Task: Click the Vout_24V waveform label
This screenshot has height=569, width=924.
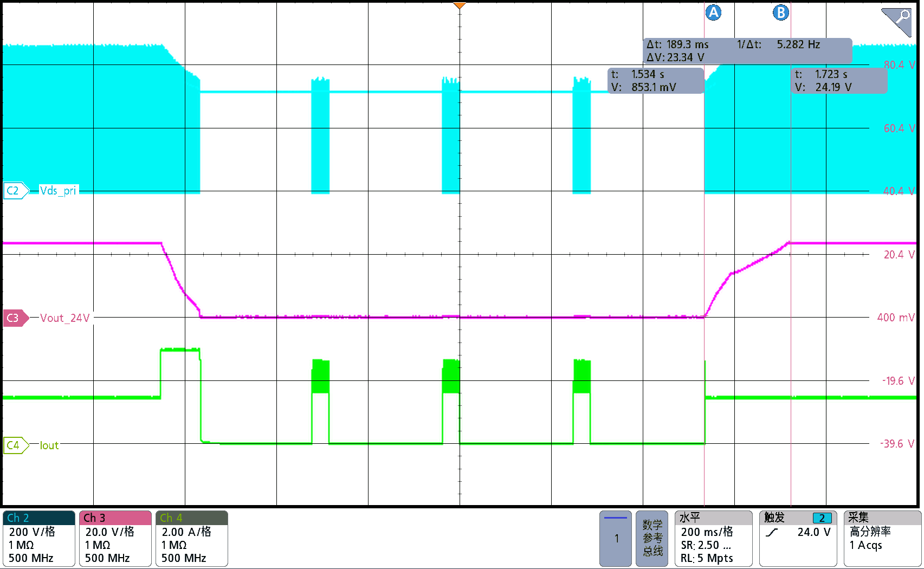Action: 64,318
